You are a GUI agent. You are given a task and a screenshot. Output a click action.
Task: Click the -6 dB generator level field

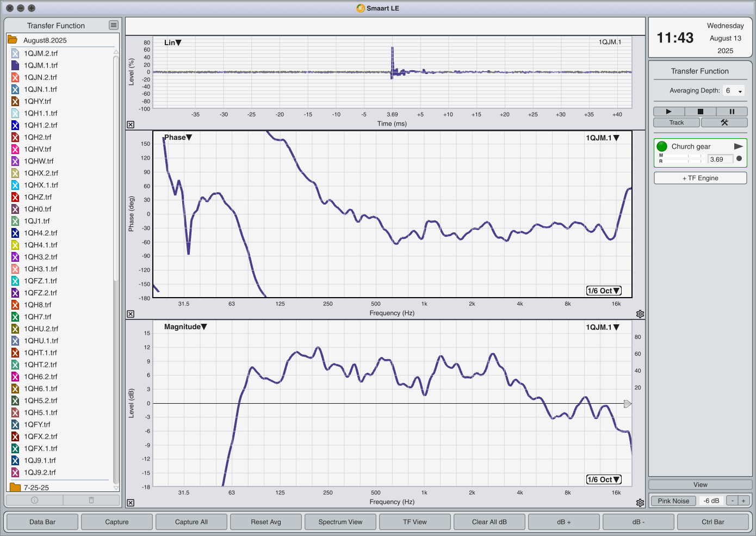click(711, 501)
